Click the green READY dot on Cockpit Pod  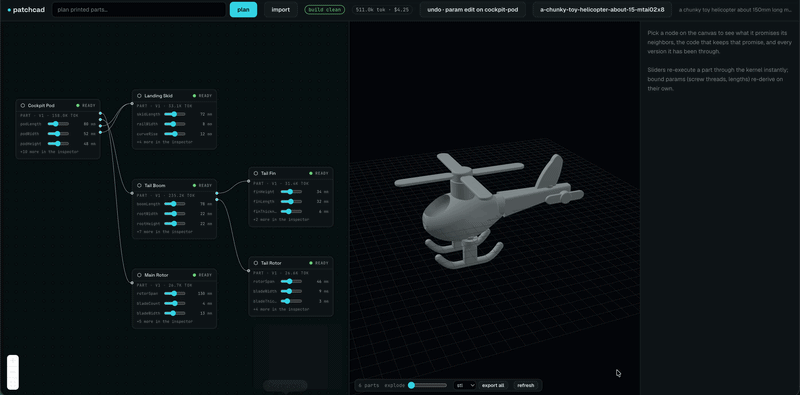(x=78, y=106)
